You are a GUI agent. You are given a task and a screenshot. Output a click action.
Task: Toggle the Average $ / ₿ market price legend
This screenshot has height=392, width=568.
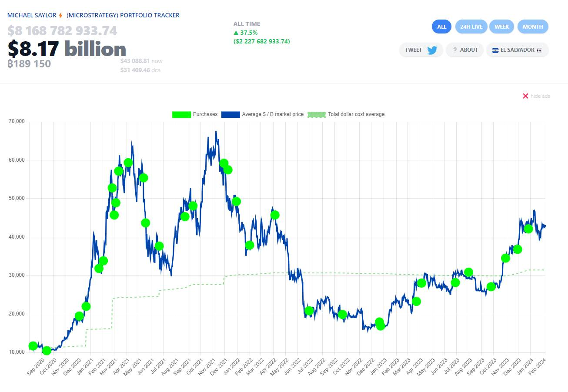[x=263, y=114]
